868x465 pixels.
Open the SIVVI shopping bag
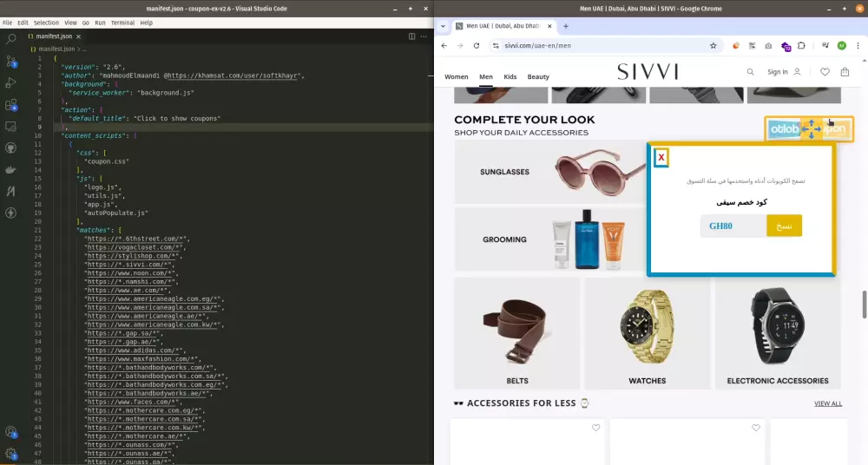(x=845, y=72)
